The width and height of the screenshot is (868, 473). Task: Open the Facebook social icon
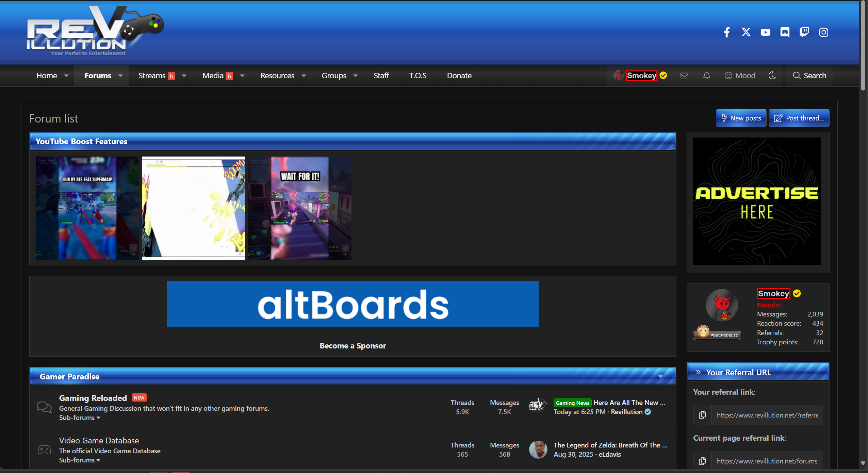pyautogui.click(x=726, y=32)
